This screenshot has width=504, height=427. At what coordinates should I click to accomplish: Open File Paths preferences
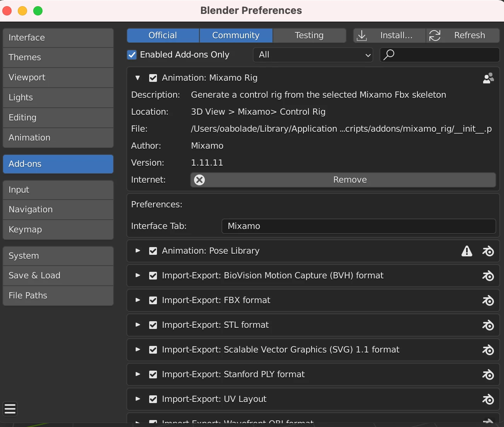pos(58,296)
